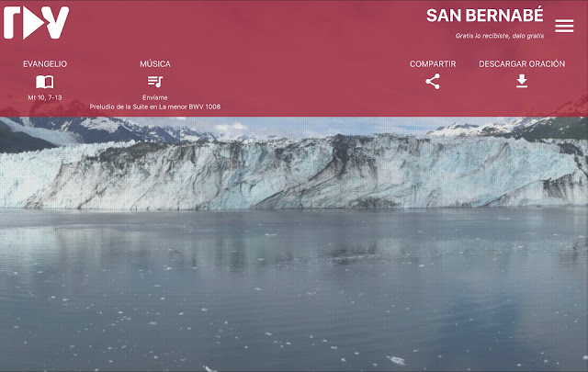Viewport: 588px width, 372px height.
Task: Click the download arrow icon
Action: [x=522, y=81]
